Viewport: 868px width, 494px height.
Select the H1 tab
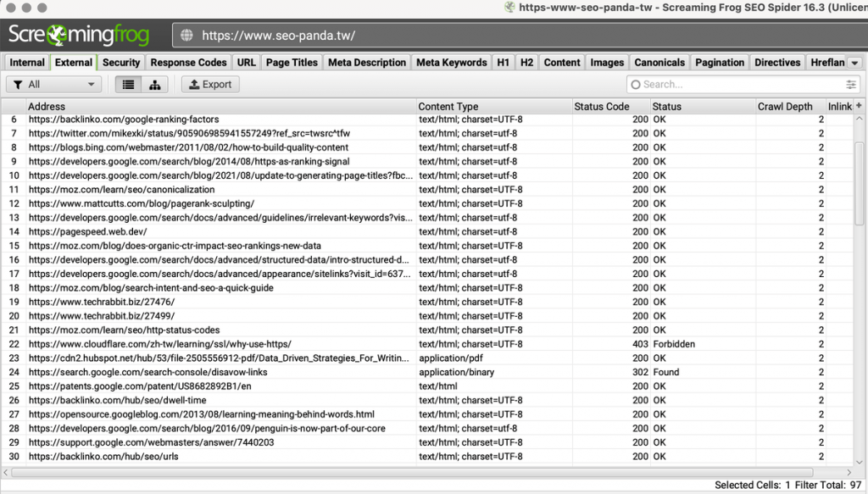(x=504, y=63)
